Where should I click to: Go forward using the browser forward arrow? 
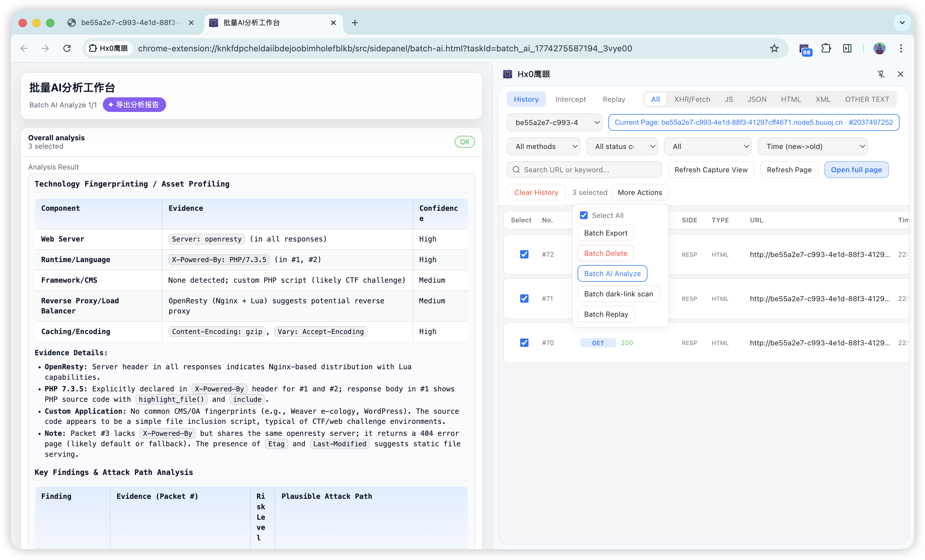pyautogui.click(x=45, y=48)
